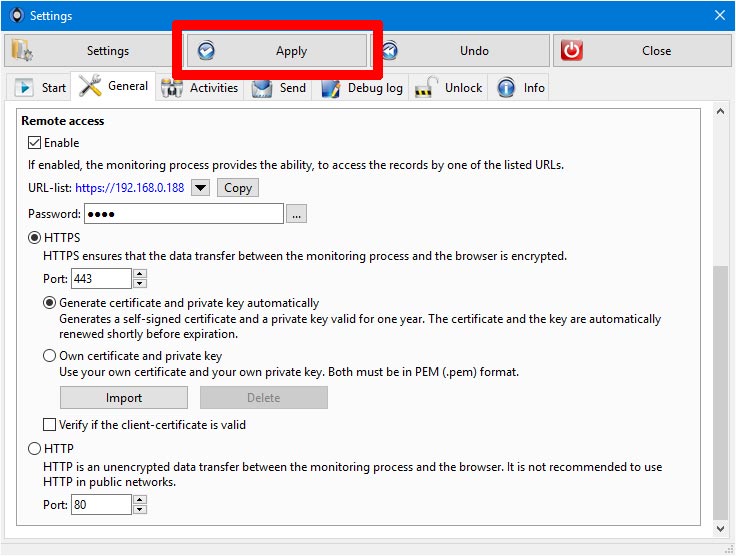736x556 pixels.
Task: Click the vertical scrollbar thumb
Action: pos(720,393)
